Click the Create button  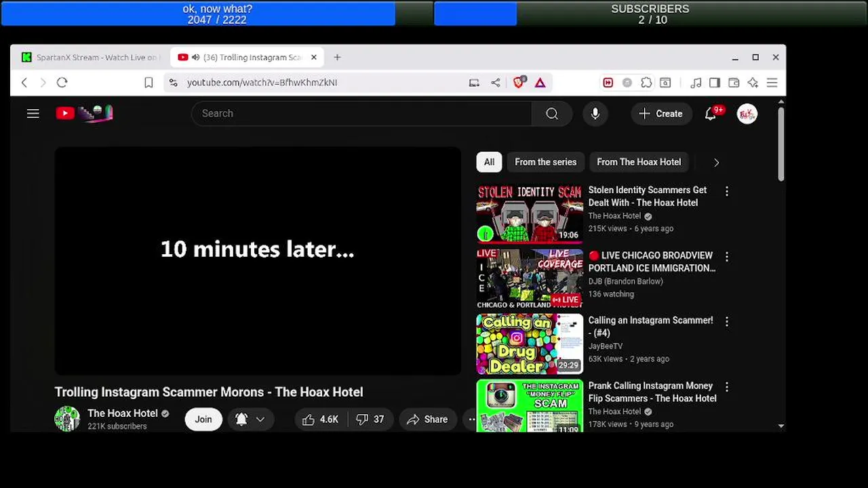(661, 114)
